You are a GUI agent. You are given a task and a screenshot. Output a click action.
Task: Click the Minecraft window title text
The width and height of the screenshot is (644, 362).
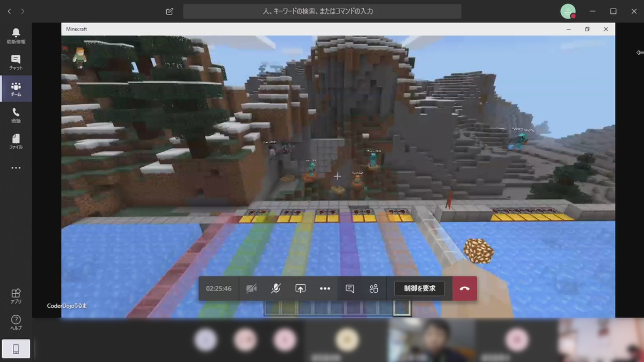[x=77, y=29]
